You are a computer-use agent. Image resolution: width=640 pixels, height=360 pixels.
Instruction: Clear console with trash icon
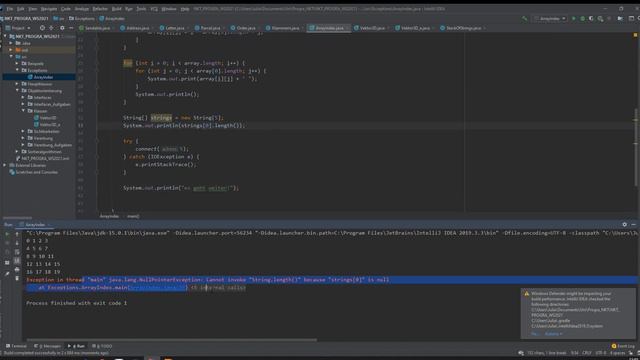coord(17,278)
